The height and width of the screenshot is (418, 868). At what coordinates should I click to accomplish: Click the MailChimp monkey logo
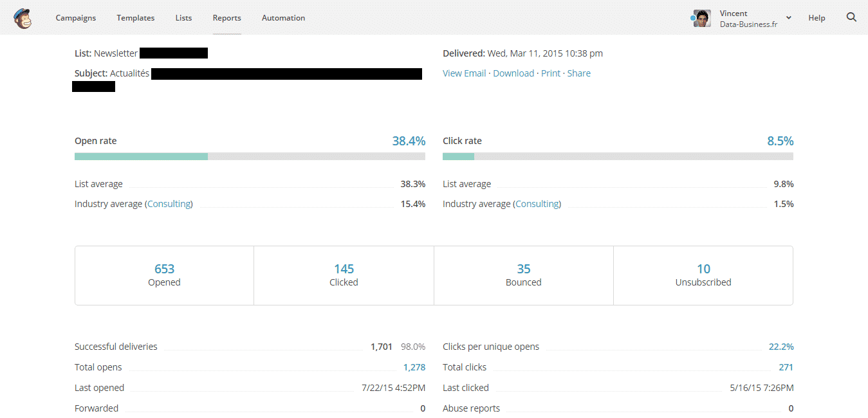coord(22,18)
